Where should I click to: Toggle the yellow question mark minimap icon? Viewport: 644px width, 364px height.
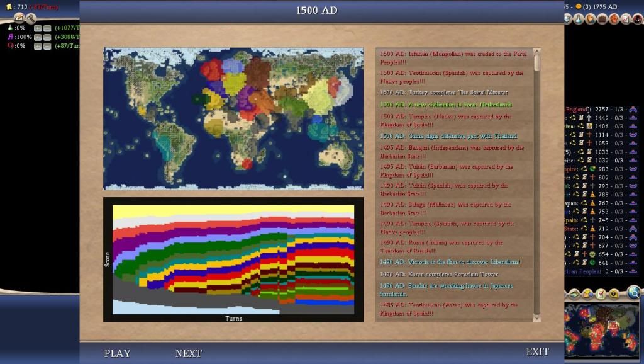point(614,293)
